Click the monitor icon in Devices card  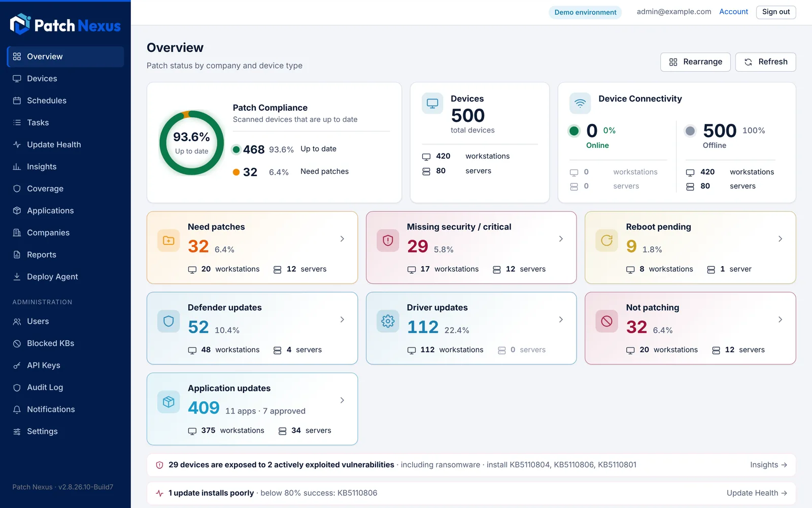coord(432,103)
